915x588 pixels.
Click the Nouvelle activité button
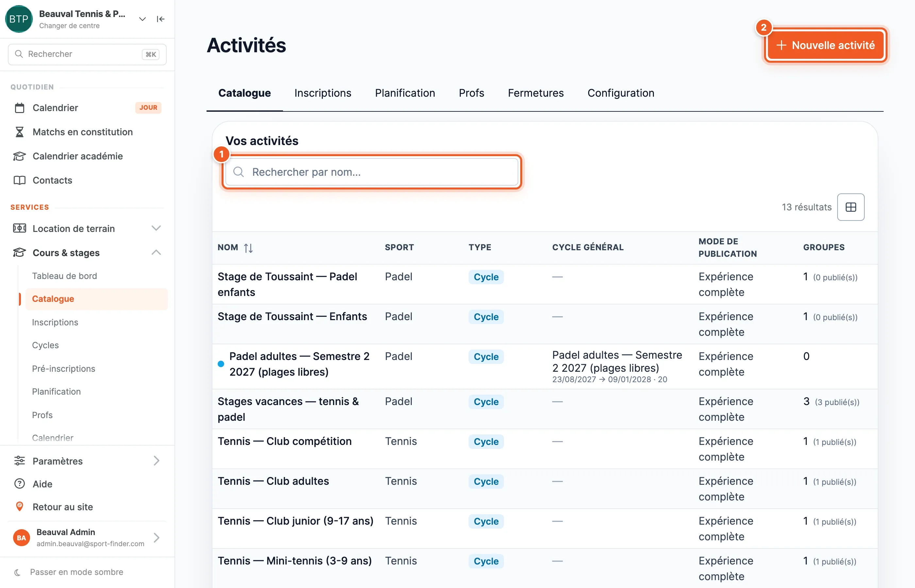point(826,45)
